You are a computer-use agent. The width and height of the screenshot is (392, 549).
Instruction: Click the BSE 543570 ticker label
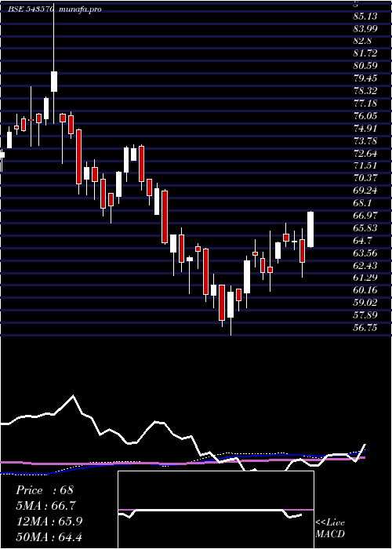tap(31, 9)
